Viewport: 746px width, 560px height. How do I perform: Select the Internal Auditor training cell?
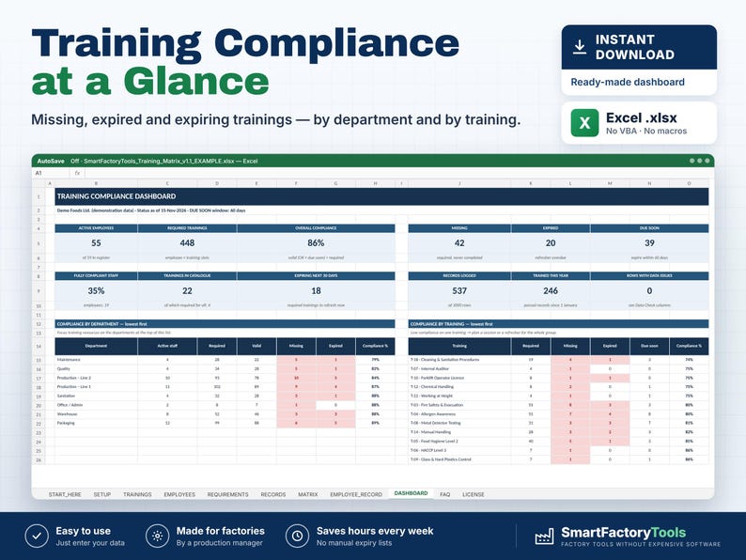[459, 368]
